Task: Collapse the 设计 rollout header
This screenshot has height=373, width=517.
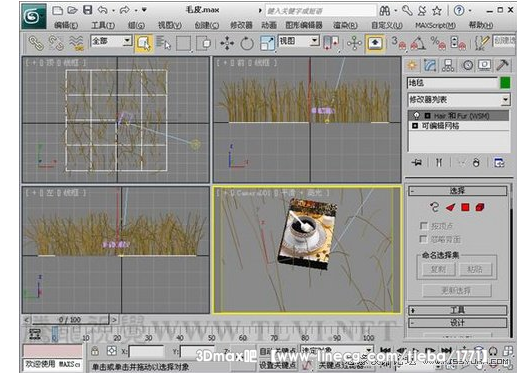Action: click(x=457, y=323)
